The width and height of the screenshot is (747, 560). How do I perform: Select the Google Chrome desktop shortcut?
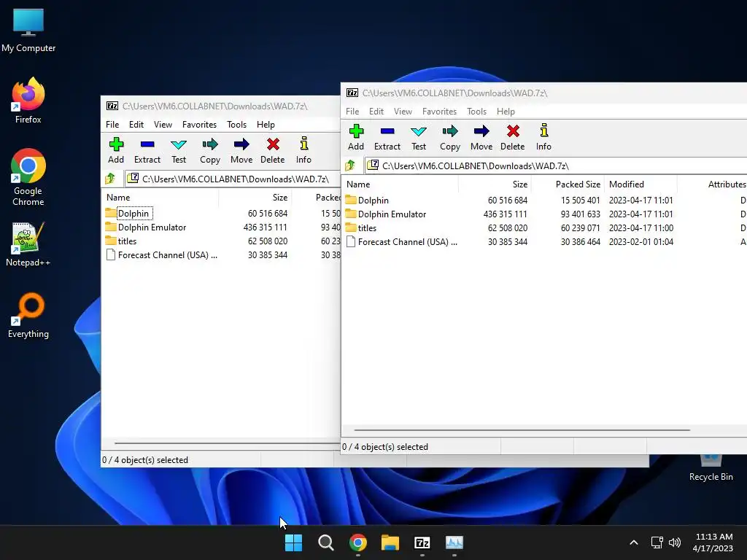[x=28, y=177]
